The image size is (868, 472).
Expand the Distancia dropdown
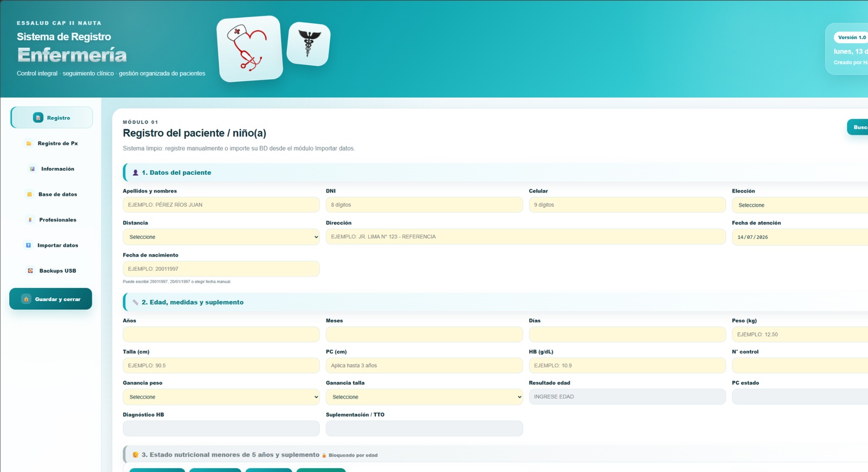click(221, 237)
